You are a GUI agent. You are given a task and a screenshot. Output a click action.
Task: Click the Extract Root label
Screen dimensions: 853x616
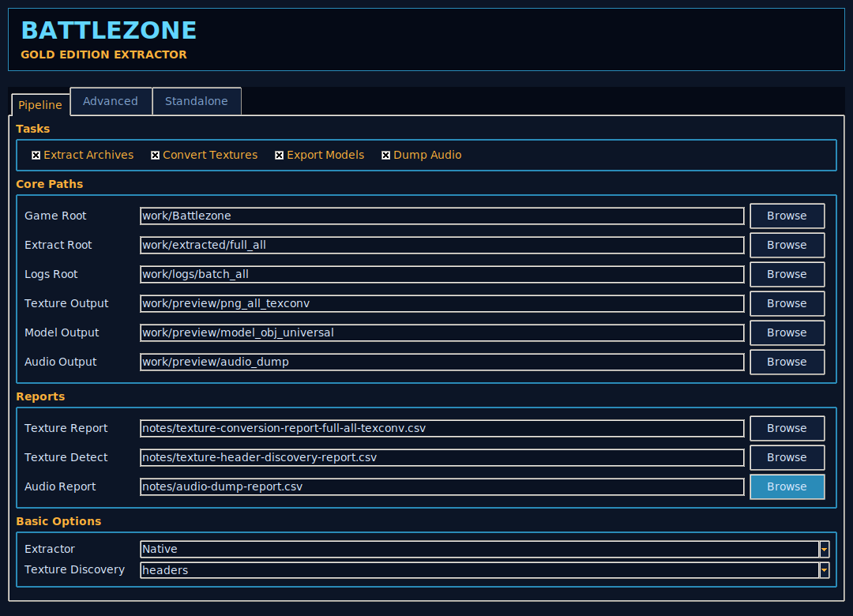58,246
